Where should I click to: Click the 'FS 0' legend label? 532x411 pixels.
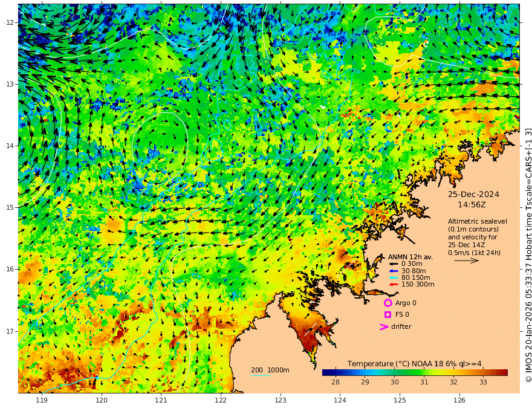[402, 315]
